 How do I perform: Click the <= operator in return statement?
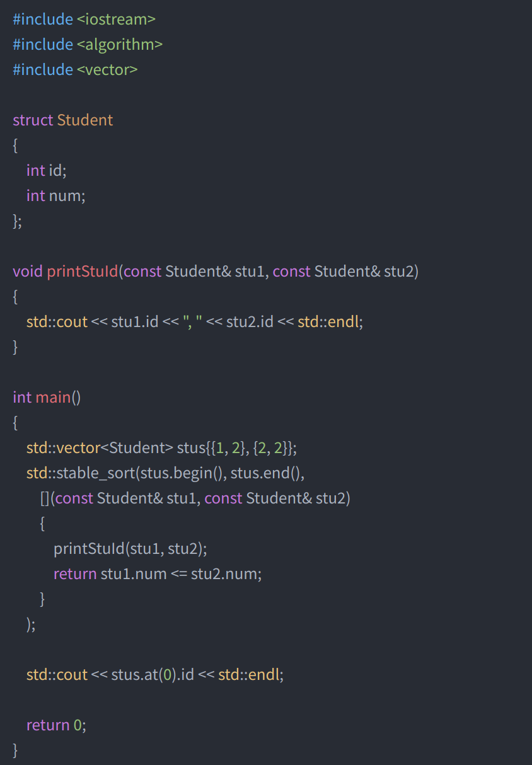pyautogui.click(x=178, y=574)
